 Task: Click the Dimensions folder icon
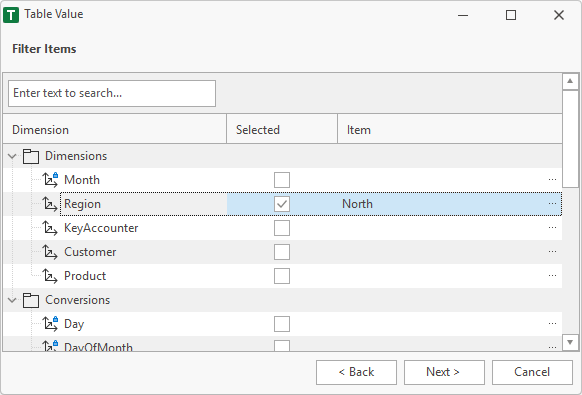(31, 156)
